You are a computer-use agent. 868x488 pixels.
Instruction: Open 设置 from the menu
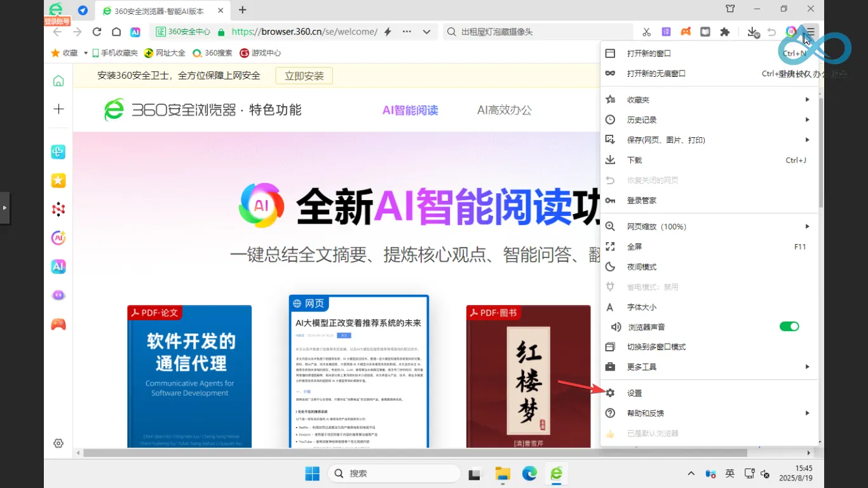pyautogui.click(x=709, y=393)
